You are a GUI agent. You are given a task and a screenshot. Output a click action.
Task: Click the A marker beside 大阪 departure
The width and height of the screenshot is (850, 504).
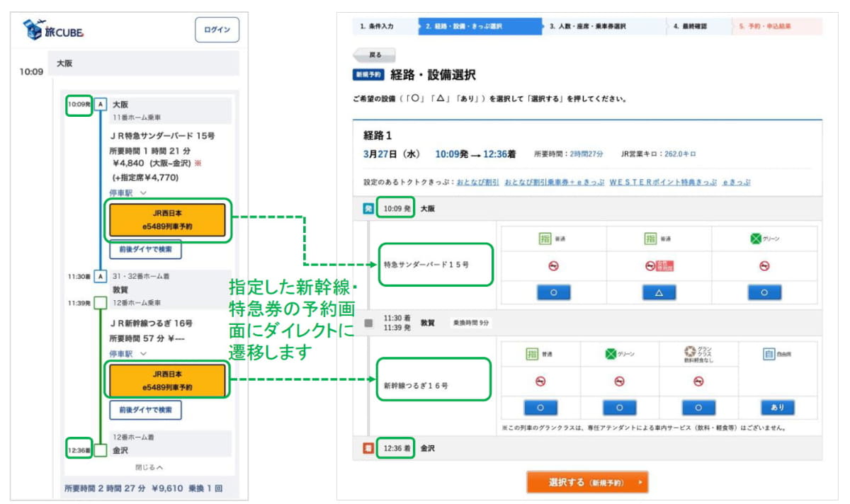pos(101,105)
